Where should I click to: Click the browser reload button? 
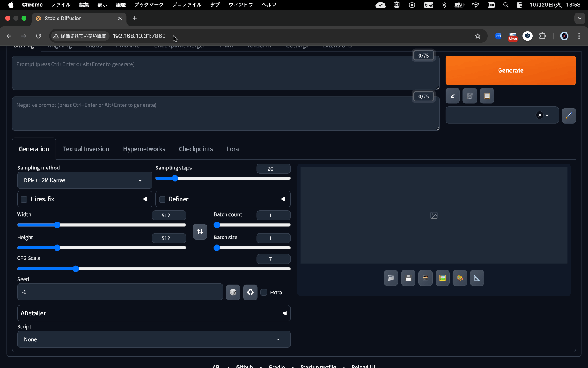coord(38,36)
